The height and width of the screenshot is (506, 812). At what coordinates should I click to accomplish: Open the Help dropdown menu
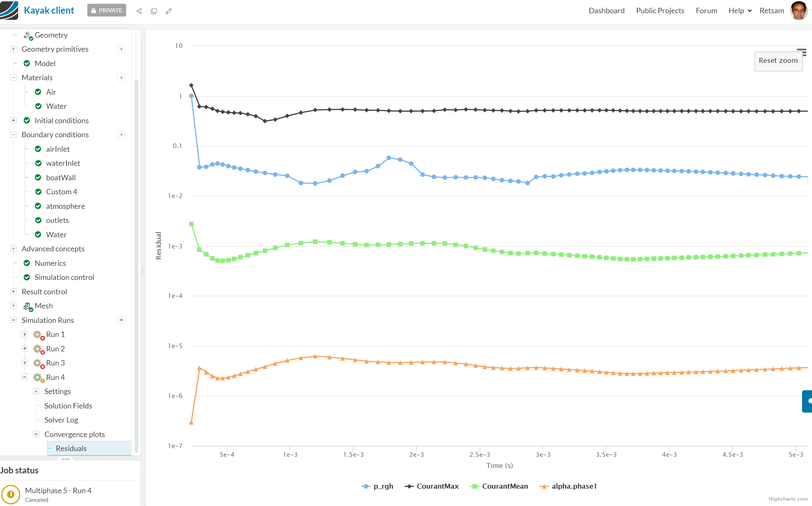point(740,11)
